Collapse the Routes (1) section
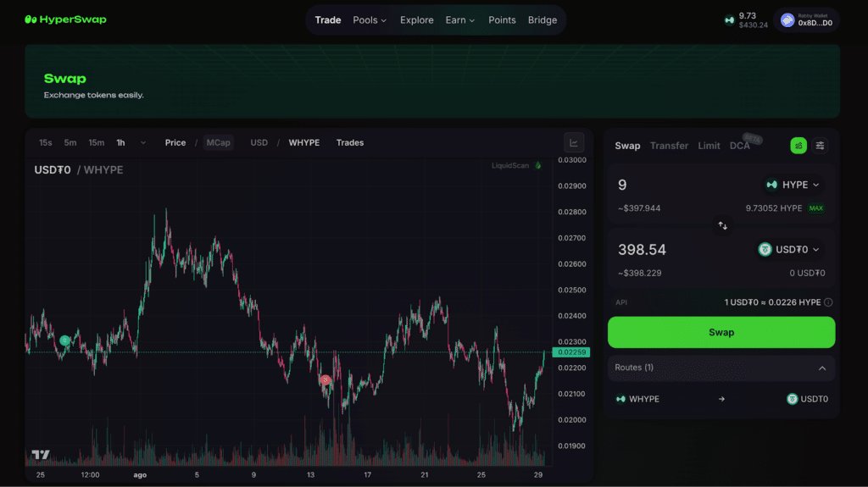868x487 pixels. point(721,368)
